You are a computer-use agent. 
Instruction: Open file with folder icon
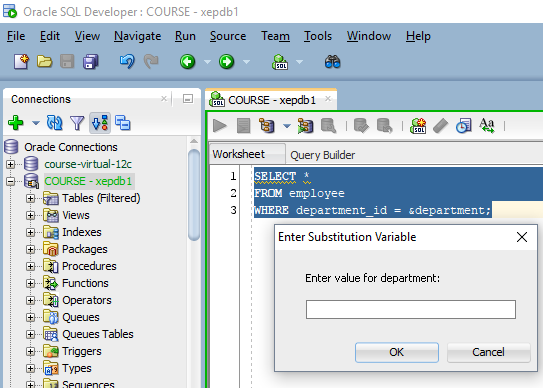click(x=44, y=62)
